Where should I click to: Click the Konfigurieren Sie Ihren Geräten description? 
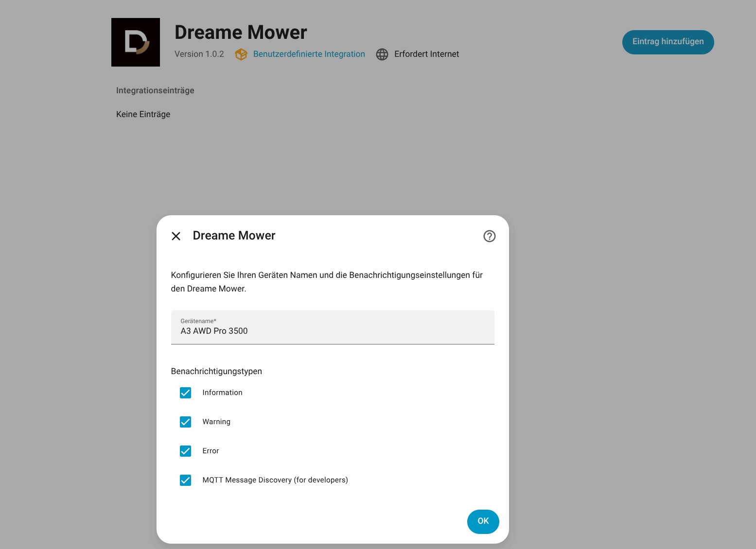pyautogui.click(x=327, y=282)
